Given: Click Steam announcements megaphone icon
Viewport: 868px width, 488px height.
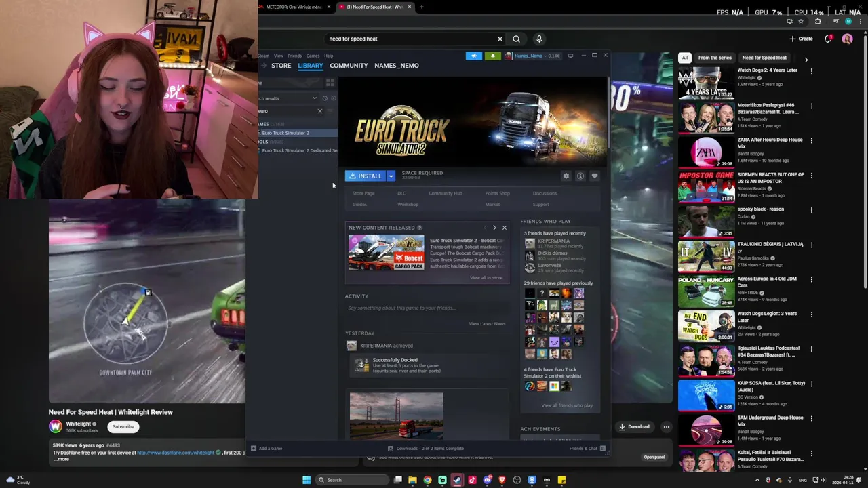Looking at the screenshot, I should pyautogui.click(x=474, y=56).
